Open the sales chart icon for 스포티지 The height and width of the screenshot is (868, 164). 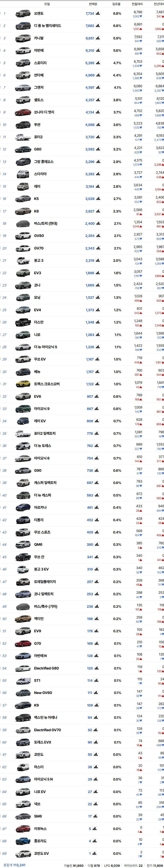pos(98,63)
